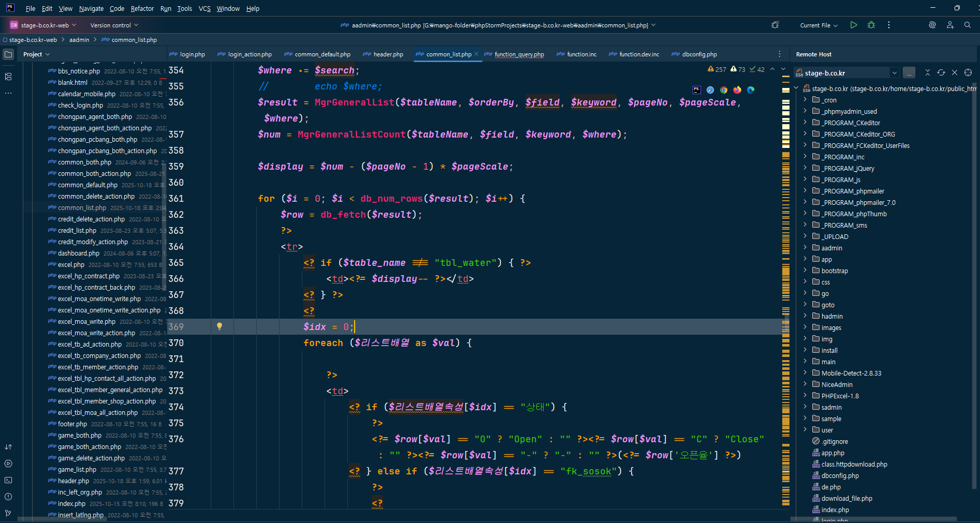Open the File menu

tap(31, 8)
